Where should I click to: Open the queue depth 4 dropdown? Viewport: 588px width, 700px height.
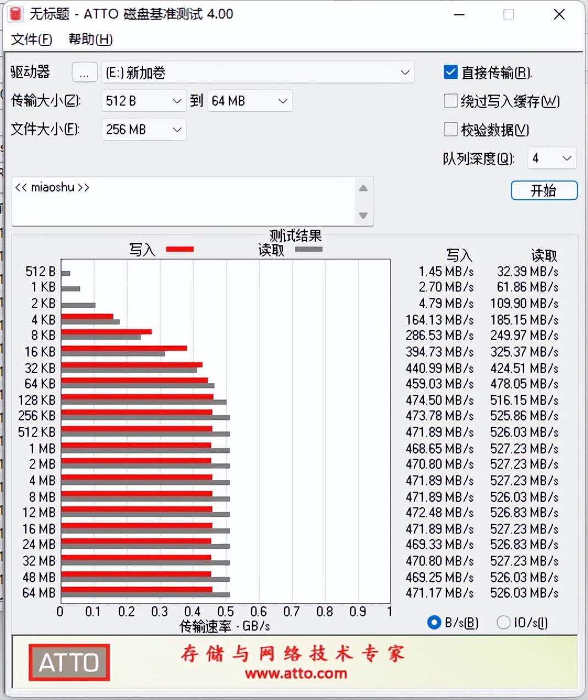[552, 158]
